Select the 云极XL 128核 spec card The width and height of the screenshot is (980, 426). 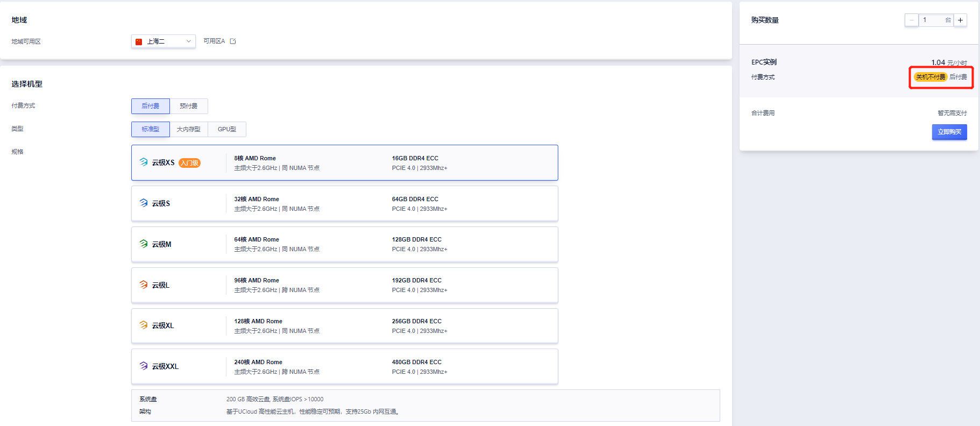click(345, 325)
